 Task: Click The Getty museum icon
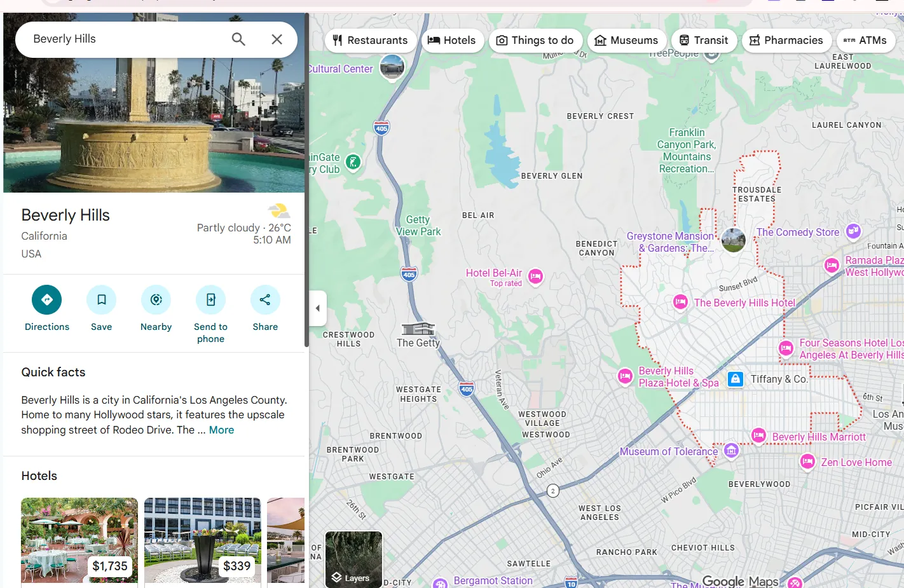click(418, 328)
